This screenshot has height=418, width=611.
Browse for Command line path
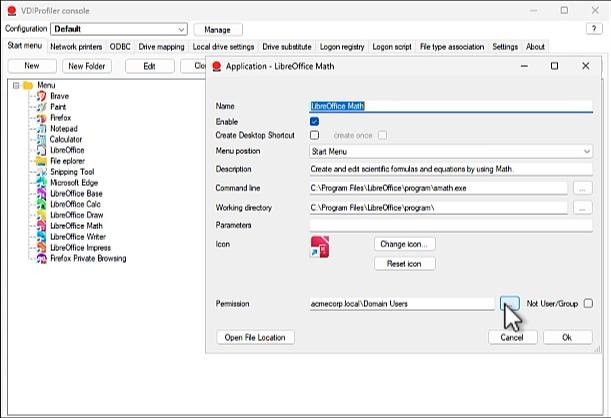(x=583, y=188)
